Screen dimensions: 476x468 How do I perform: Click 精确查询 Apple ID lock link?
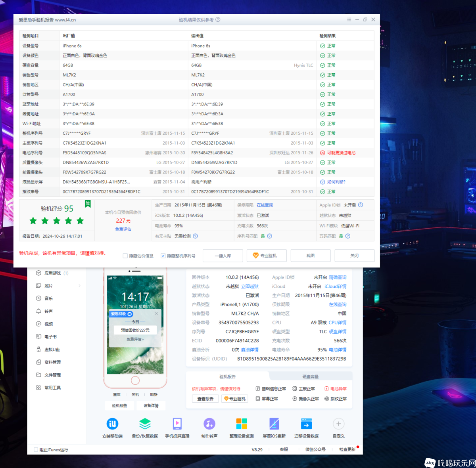338,277
